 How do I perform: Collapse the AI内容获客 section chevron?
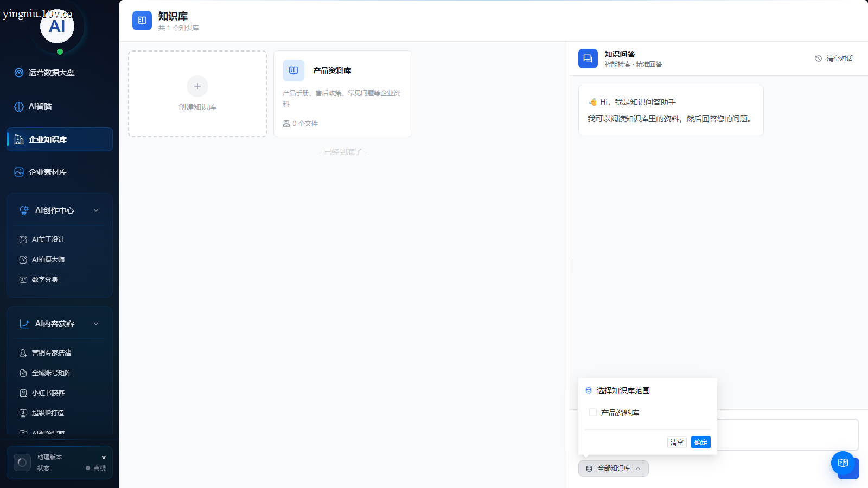pyautogui.click(x=96, y=324)
